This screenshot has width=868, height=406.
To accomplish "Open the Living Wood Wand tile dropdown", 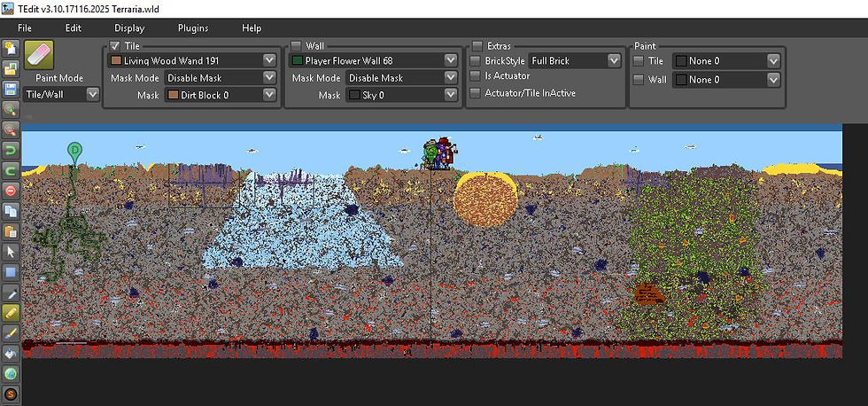I will (x=191, y=60).
